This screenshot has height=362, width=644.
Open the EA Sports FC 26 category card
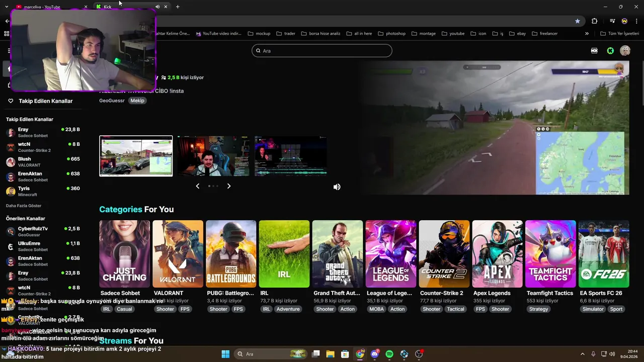[604, 254]
